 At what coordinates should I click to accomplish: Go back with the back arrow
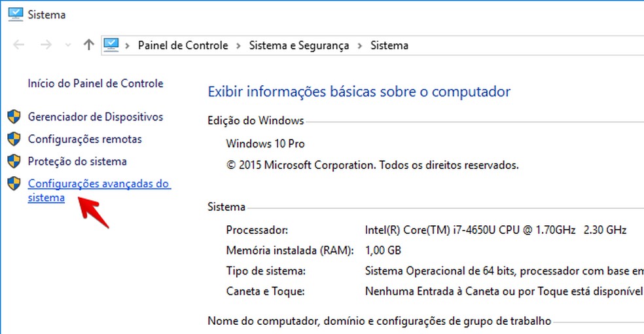click(x=19, y=45)
